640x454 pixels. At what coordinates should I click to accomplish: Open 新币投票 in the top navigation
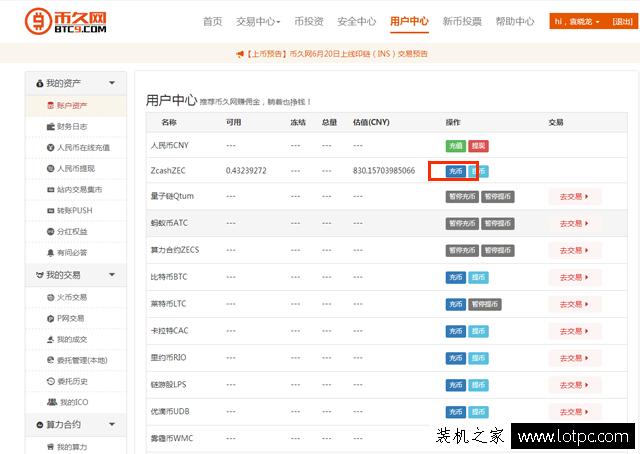click(x=462, y=21)
